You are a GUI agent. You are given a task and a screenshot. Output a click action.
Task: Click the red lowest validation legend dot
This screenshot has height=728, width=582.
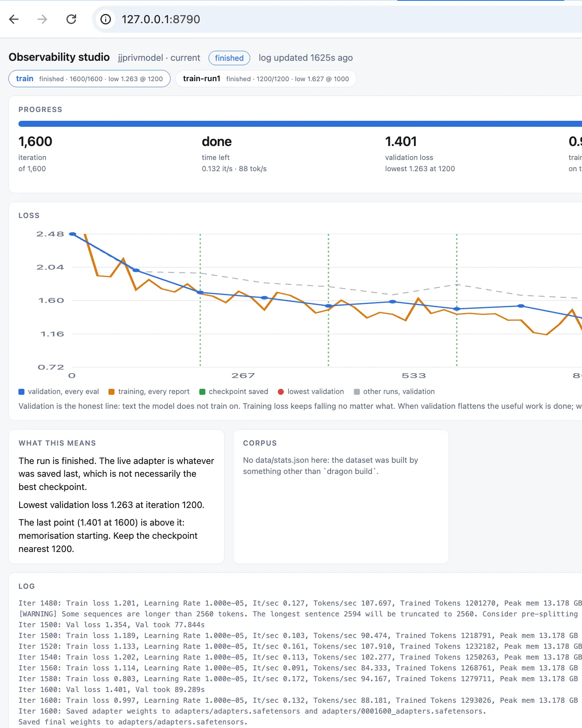pyautogui.click(x=281, y=392)
